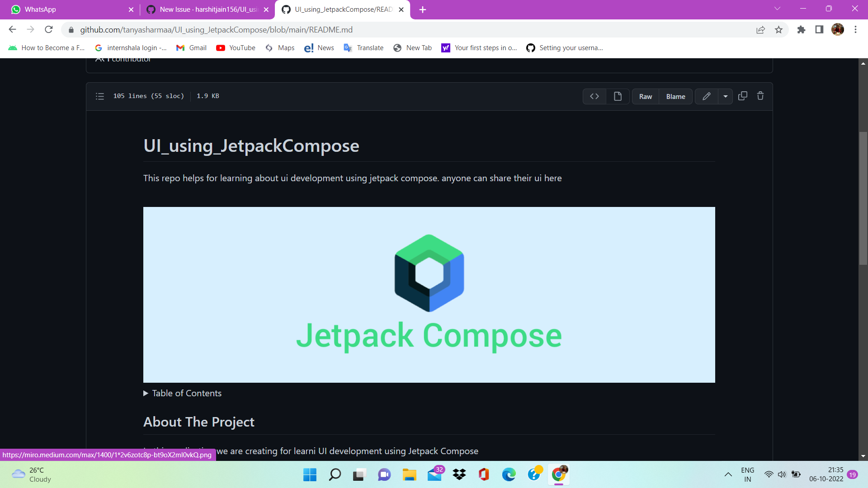868x488 pixels.
Task: Click the pencil edit file icon
Action: pyautogui.click(x=706, y=96)
